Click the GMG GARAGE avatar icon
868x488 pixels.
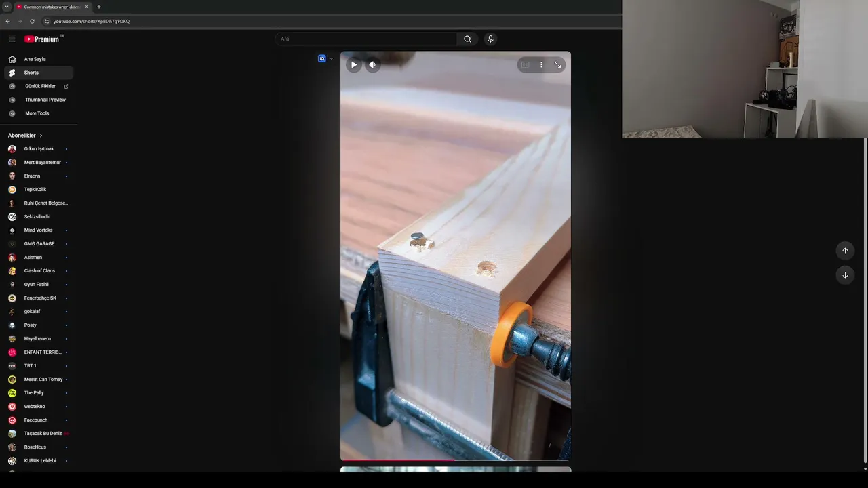coord(12,244)
